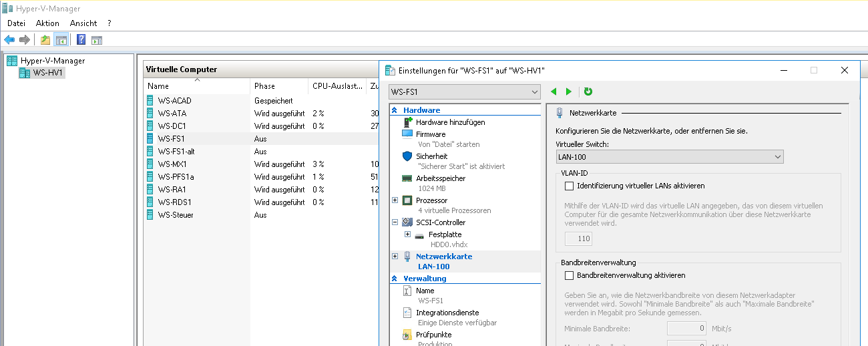Viewport: 868px width, 346px height.
Task: Select SCSI-Controller entry
Action: [x=441, y=222]
